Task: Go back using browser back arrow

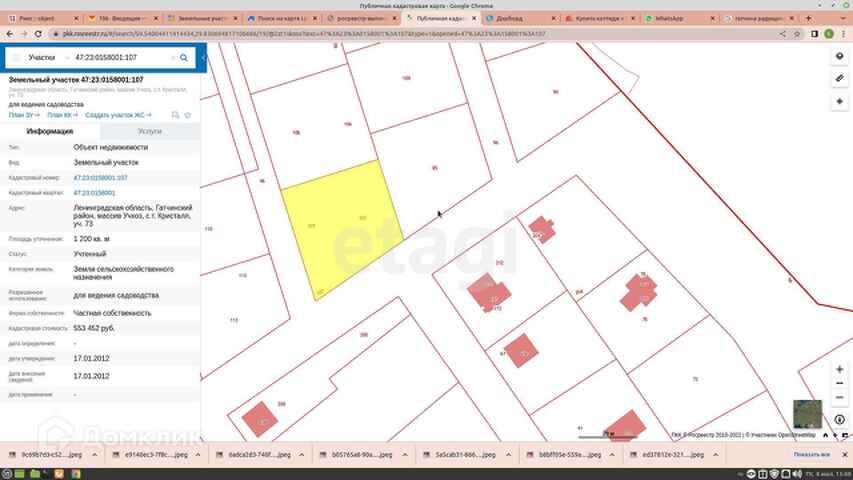Action: pos(10,34)
